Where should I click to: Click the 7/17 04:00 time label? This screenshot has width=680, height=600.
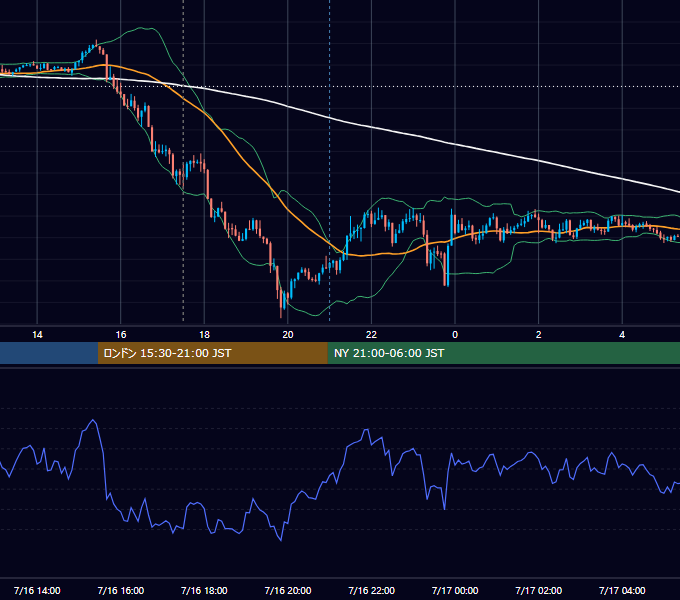pyautogui.click(x=622, y=590)
